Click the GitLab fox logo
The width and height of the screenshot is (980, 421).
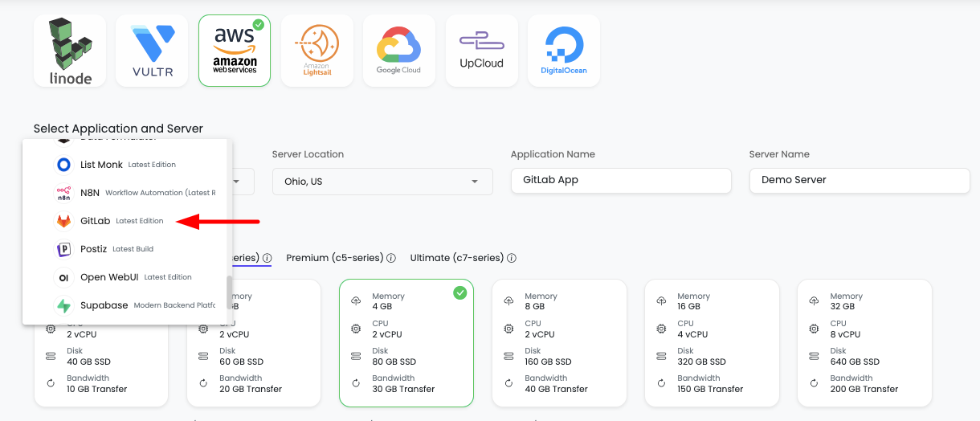pos(63,221)
